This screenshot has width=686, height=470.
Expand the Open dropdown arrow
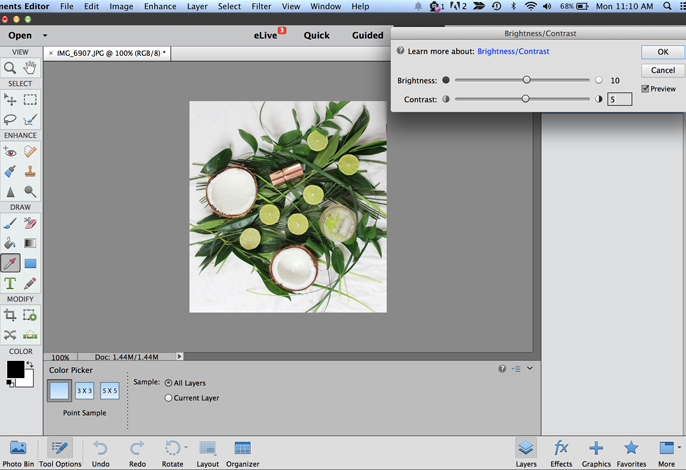[x=45, y=36]
